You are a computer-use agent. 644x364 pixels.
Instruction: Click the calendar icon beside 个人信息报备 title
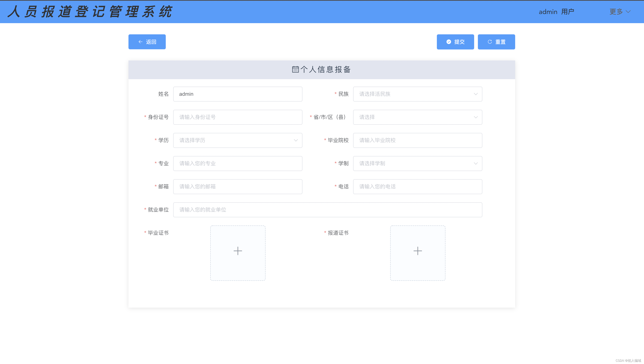click(295, 70)
